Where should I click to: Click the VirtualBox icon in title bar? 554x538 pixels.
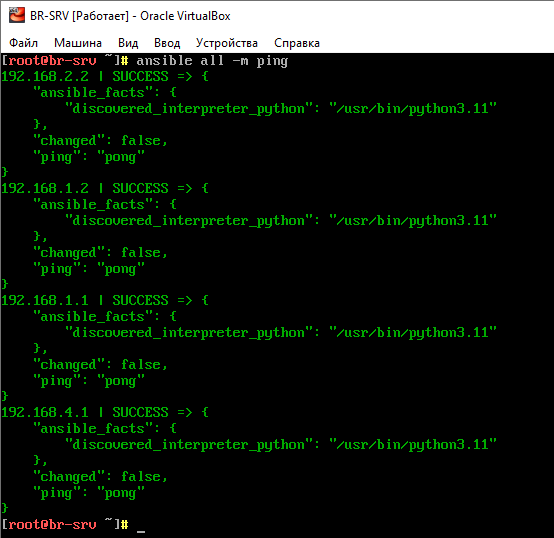pyautogui.click(x=17, y=16)
